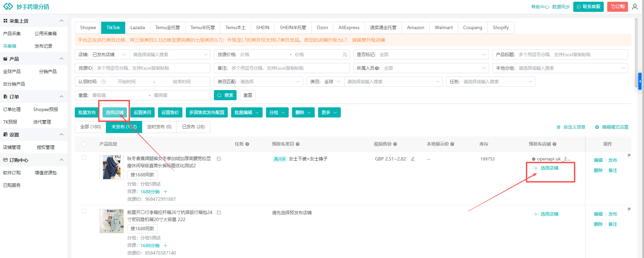Switch to the Amazon platform tab
This screenshot has height=258, width=644.
click(416, 27)
